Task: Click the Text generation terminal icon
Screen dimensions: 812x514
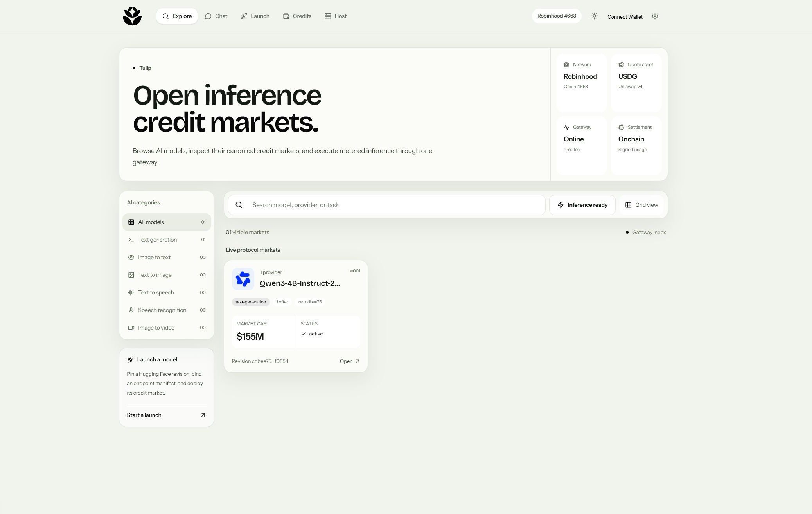Action: 131,240
